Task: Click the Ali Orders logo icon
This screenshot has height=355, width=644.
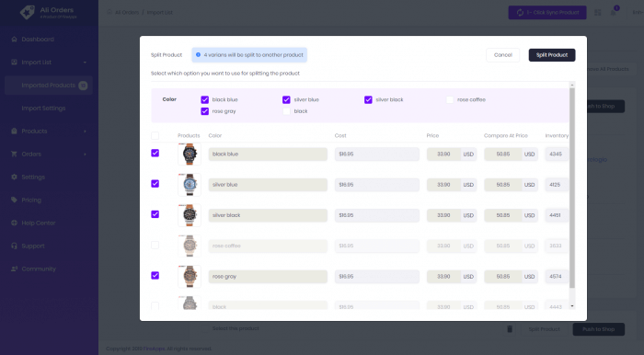Action: [27, 12]
